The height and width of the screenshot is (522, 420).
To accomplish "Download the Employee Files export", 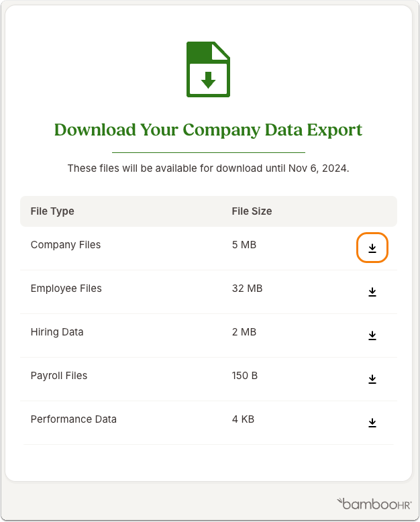I will point(372,292).
